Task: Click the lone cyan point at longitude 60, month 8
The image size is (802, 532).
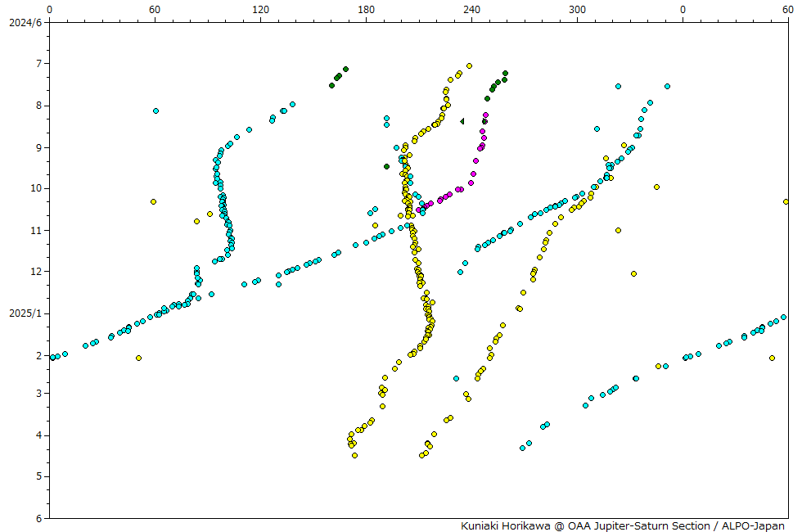Action: [155, 110]
